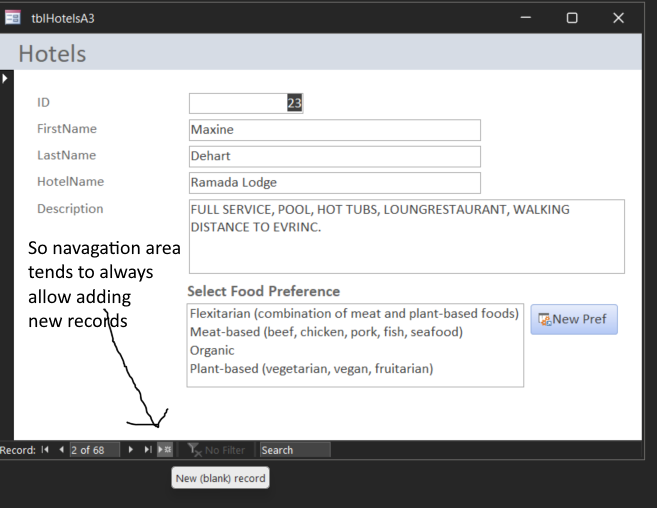Minimize the tblHotelsA3 window

(x=526, y=18)
